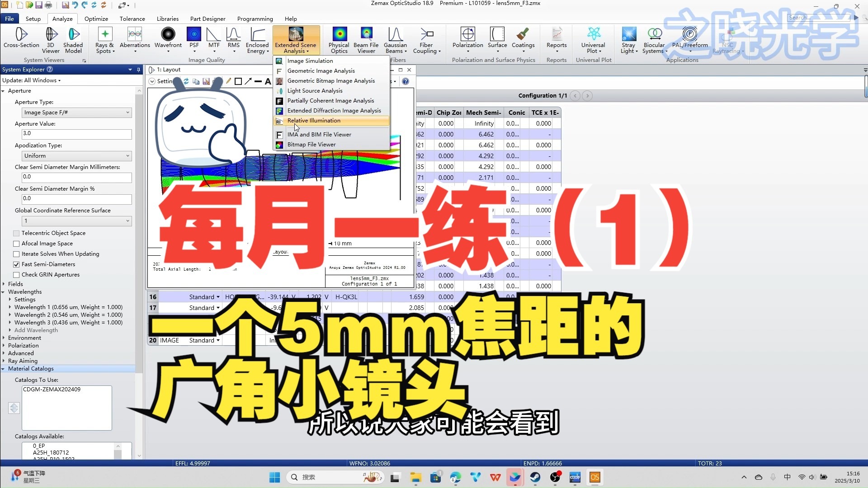Select Relative Illumination from the menu
Screen dimensions: 868x488
tap(315, 121)
